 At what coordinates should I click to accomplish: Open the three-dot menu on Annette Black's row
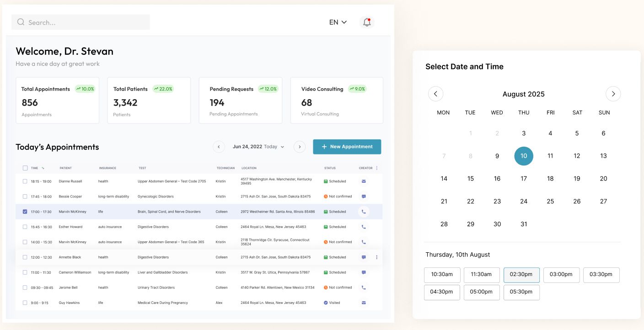[376, 257]
